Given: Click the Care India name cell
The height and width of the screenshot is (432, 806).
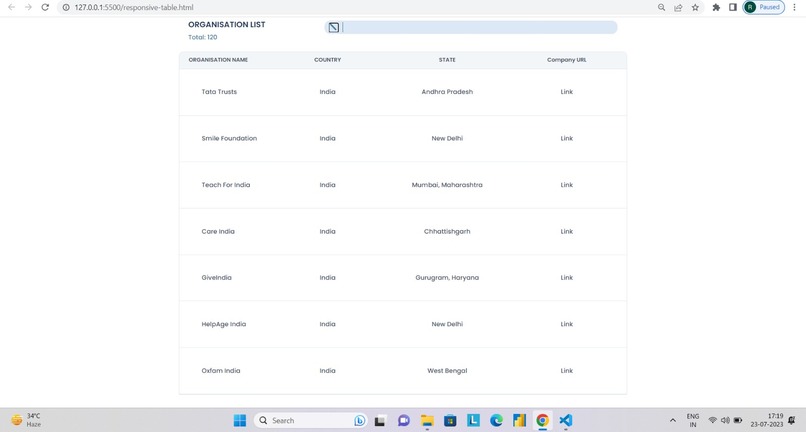Looking at the screenshot, I should coord(218,231).
